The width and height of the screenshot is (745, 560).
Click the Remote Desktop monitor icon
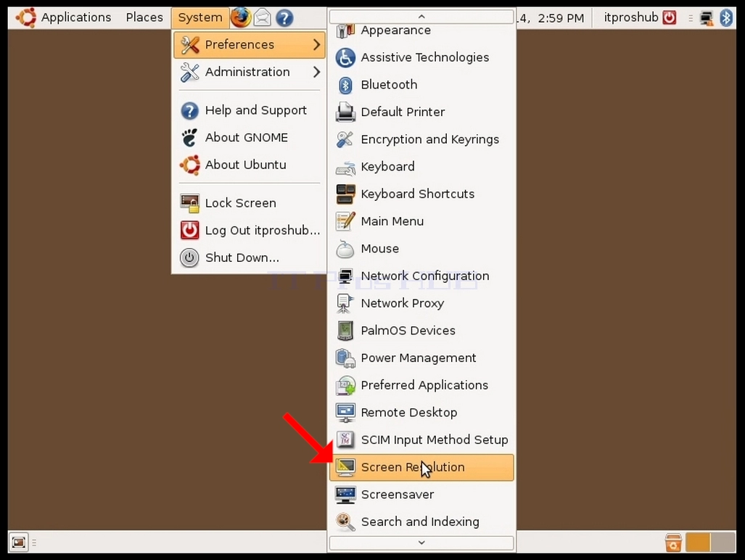pyautogui.click(x=345, y=413)
